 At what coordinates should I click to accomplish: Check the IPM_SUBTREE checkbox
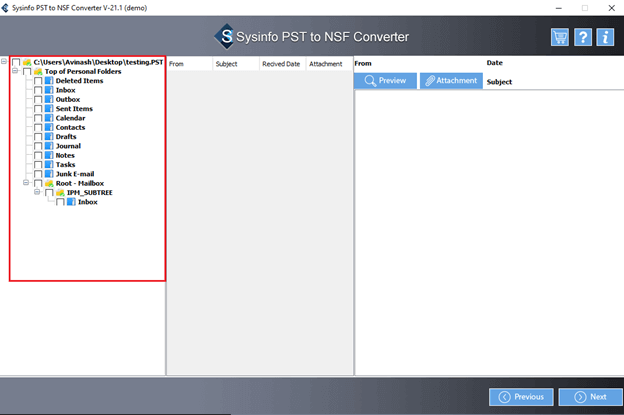pos(49,193)
